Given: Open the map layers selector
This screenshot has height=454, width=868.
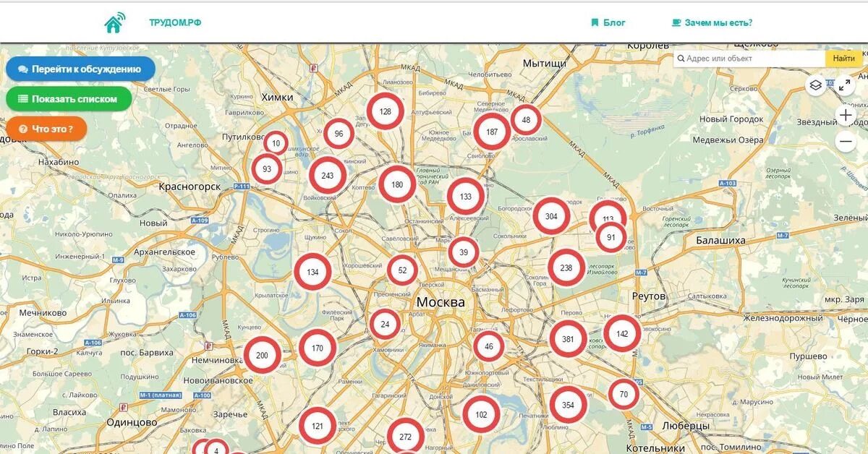Looking at the screenshot, I should 816,85.
